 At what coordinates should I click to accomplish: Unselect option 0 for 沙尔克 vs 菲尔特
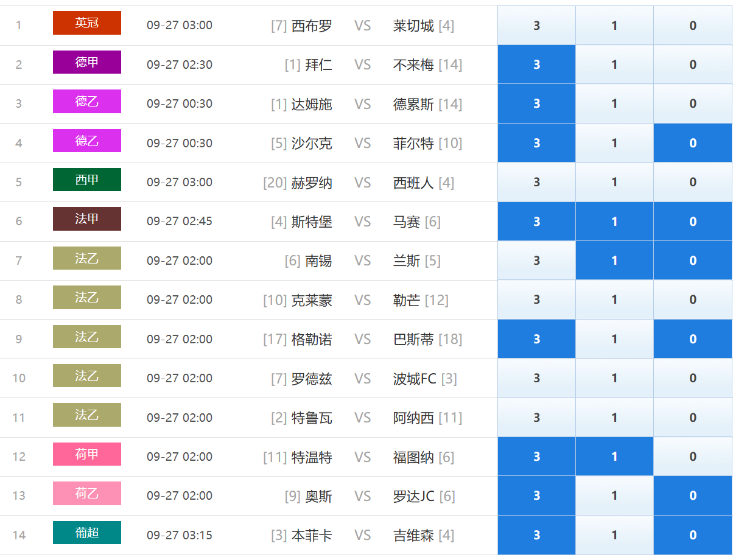click(x=693, y=143)
